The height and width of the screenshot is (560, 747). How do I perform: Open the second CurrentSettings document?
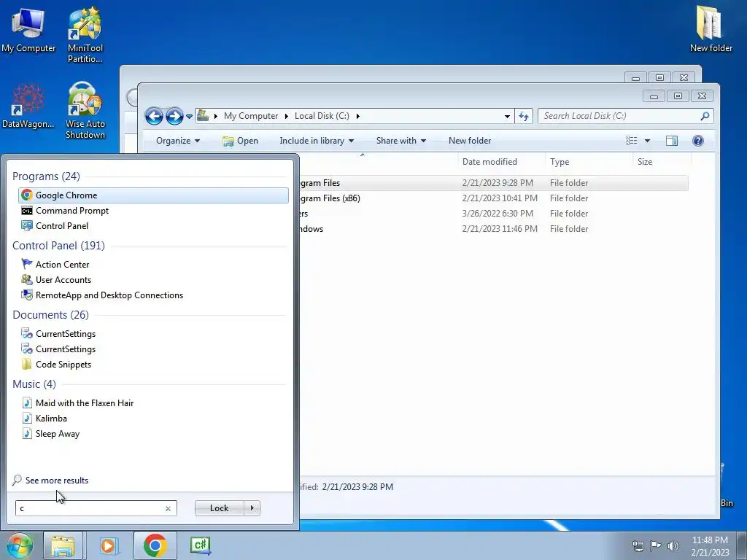(65, 349)
